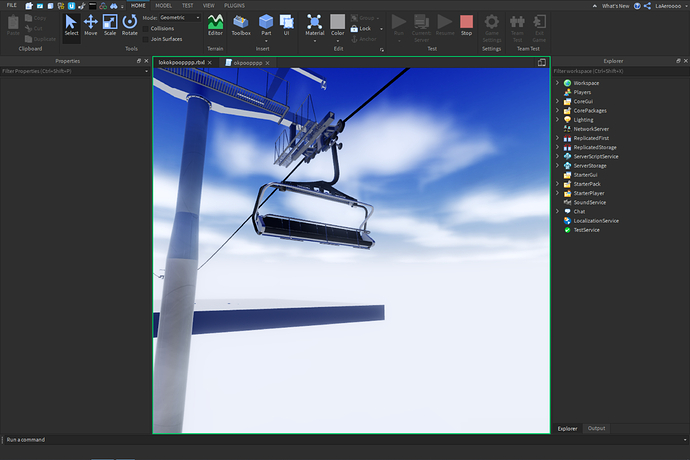Activate the Rotate tool

(129, 26)
